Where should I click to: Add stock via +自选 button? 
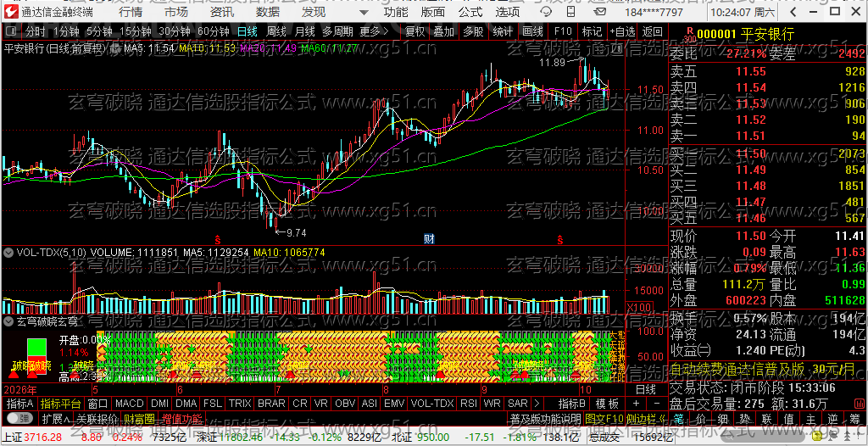pyautogui.click(x=623, y=31)
